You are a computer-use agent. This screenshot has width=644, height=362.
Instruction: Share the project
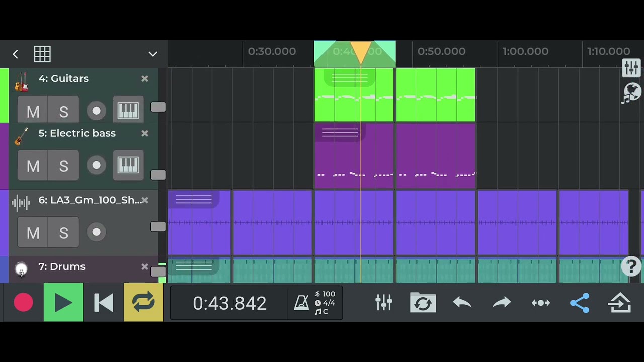580,303
